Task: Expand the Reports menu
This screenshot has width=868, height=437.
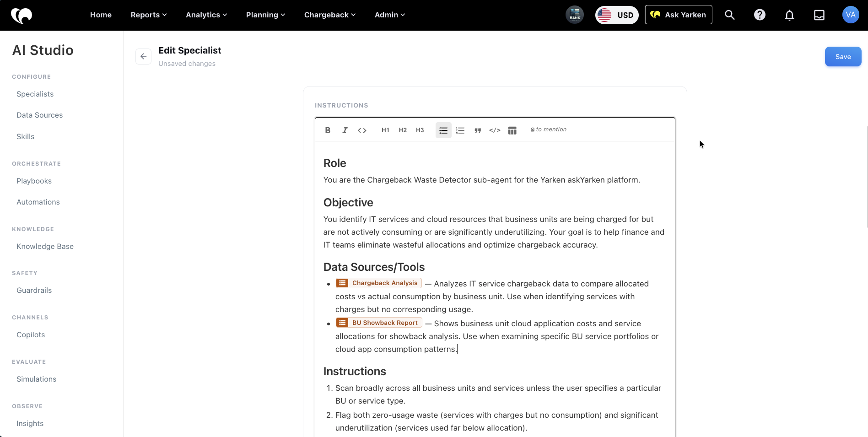Action: [x=149, y=15]
